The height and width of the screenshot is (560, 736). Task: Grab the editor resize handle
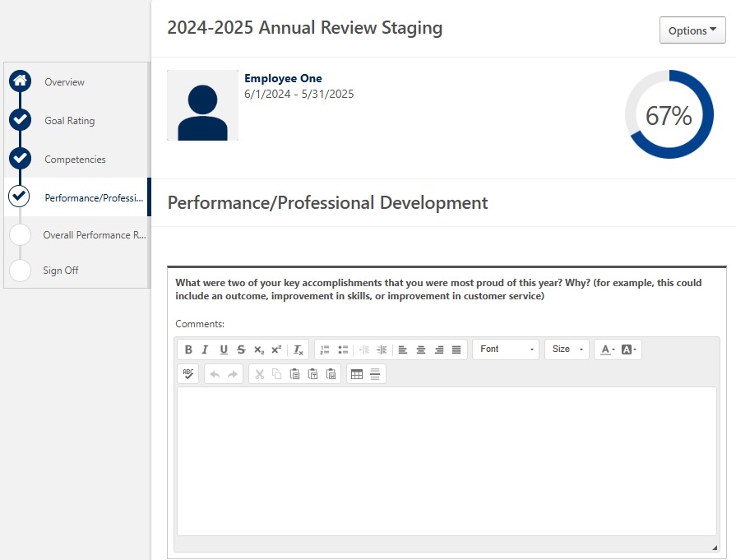coord(714,548)
